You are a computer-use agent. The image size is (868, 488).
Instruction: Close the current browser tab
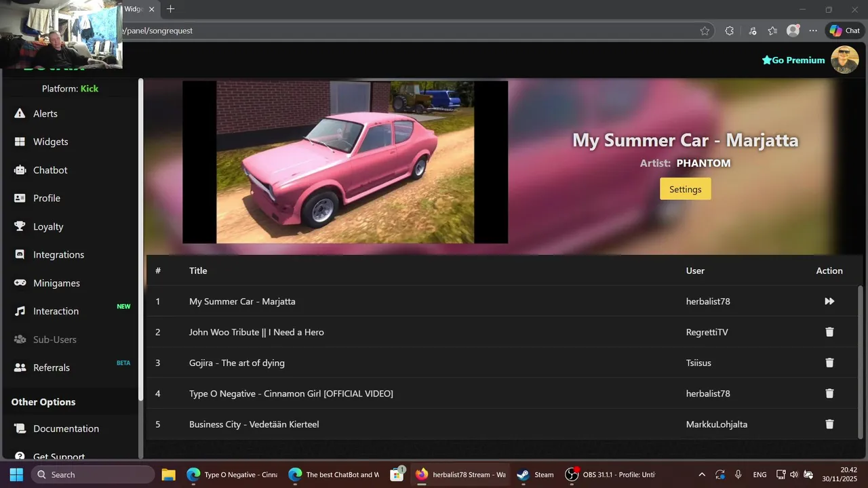pos(151,9)
